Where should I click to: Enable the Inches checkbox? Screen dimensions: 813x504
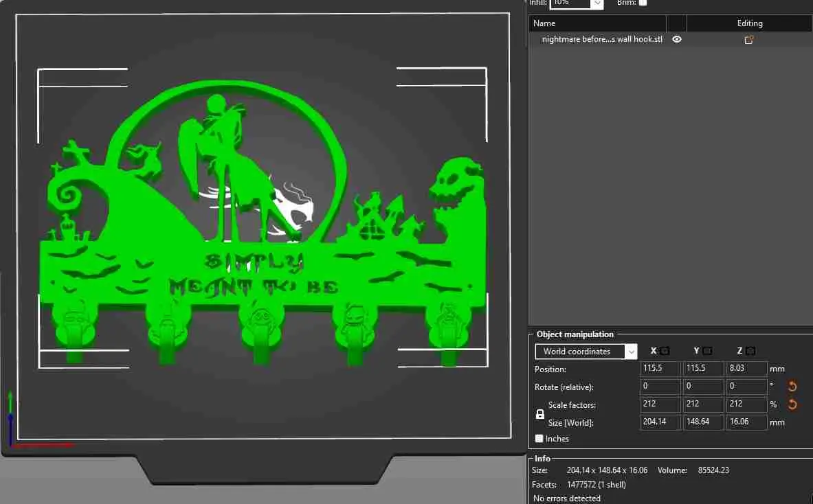click(539, 439)
